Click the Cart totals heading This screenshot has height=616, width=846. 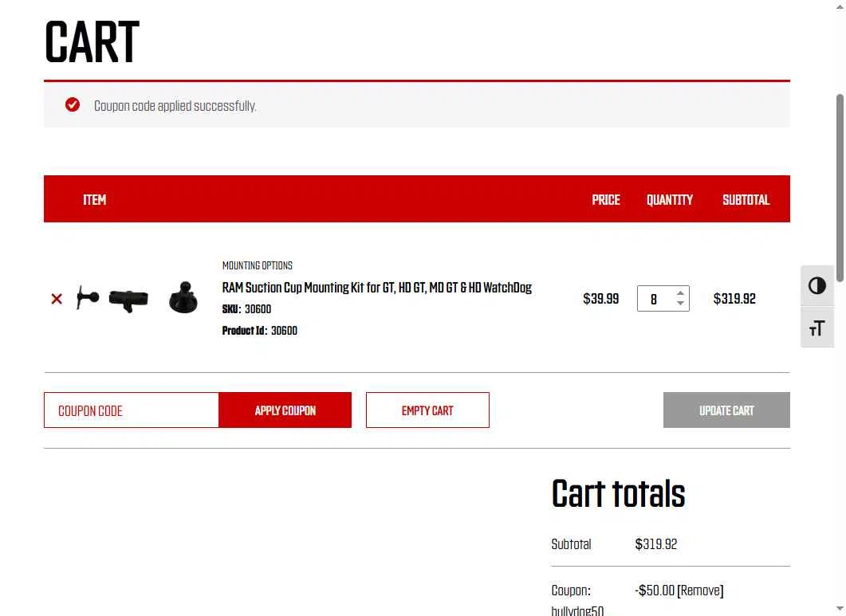(618, 493)
